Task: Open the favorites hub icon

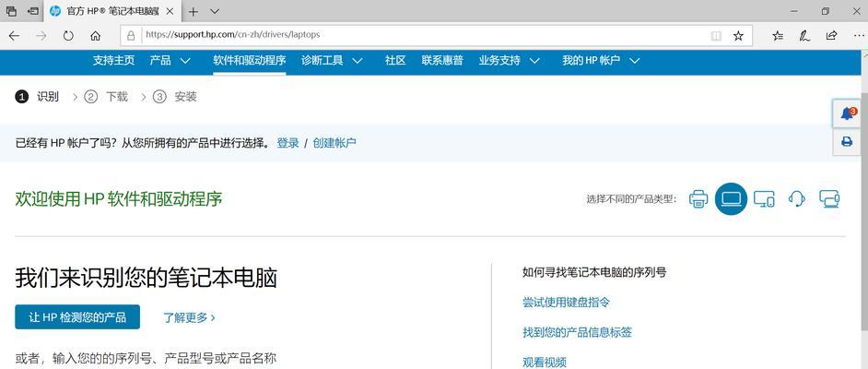Action: click(x=778, y=35)
